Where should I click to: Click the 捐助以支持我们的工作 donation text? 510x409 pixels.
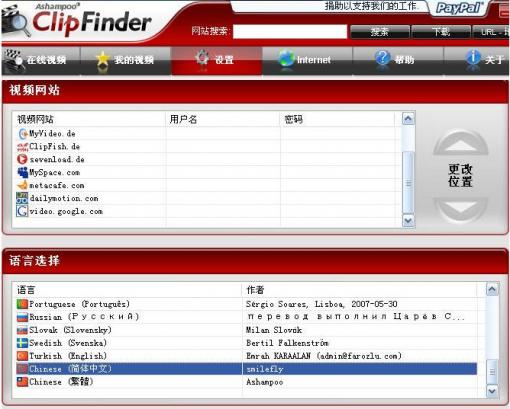coord(371,6)
